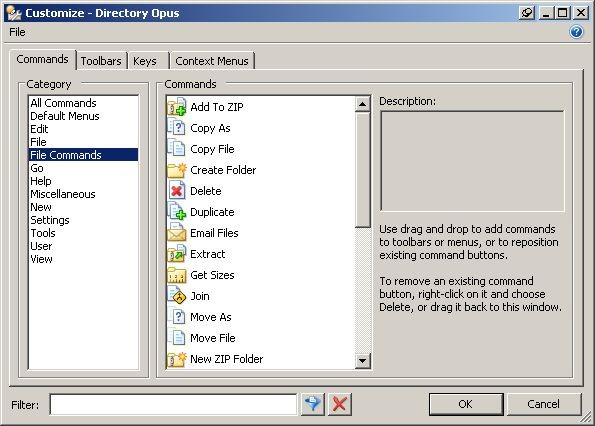Viewport: 595px width, 426px height.
Task: Click the Create Folder command label
Action: (x=223, y=170)
